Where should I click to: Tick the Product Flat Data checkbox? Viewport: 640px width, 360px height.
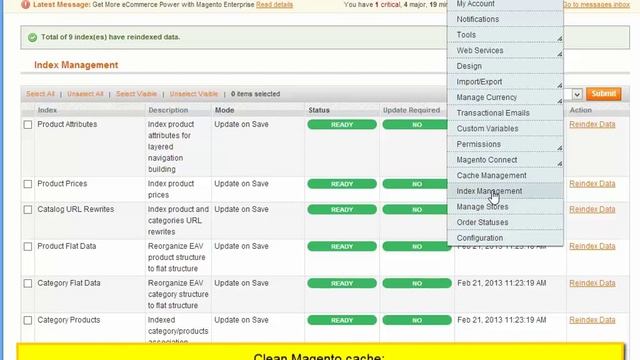[x=28, y=247]
